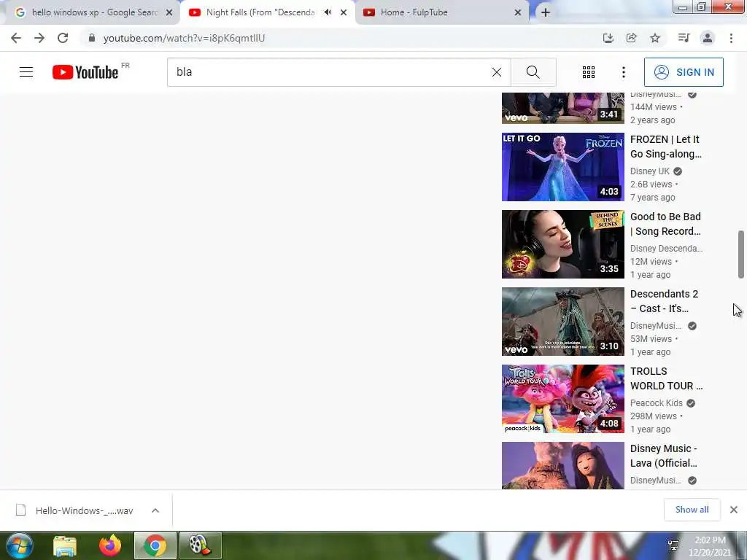This screenshot has height=560, width=747.
Task: Visit the Disney Descendants channel name
Action: tap(666, 248)
